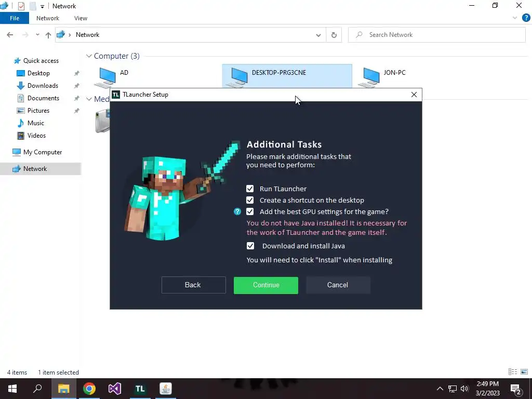The image size is (532, 399).
Task: Unpin Documents using its pin icon
Action: (77, 98)
